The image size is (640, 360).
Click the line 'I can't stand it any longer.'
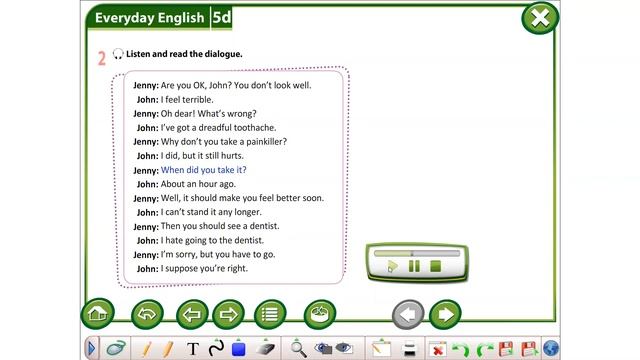coord(211,212)
